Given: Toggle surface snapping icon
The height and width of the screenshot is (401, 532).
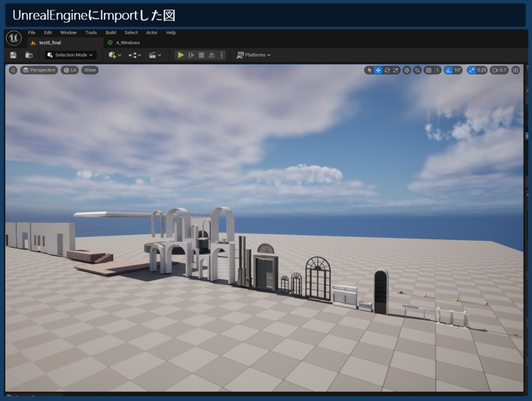Looking at the screenshot, I should [418, 70].
